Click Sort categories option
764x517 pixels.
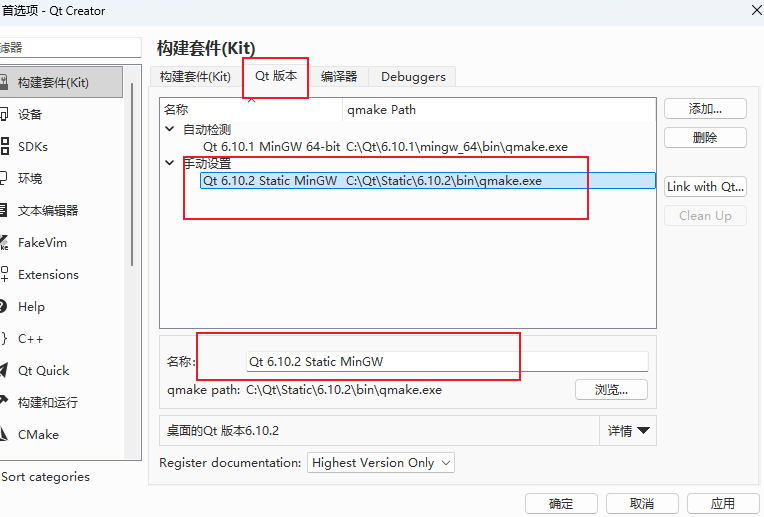[x=45, y=477]
